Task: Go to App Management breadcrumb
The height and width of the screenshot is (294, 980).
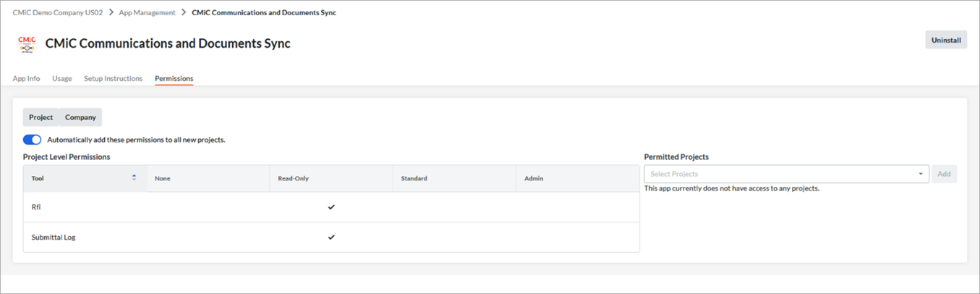Action: pyautogui.click(x=148, y=12)
